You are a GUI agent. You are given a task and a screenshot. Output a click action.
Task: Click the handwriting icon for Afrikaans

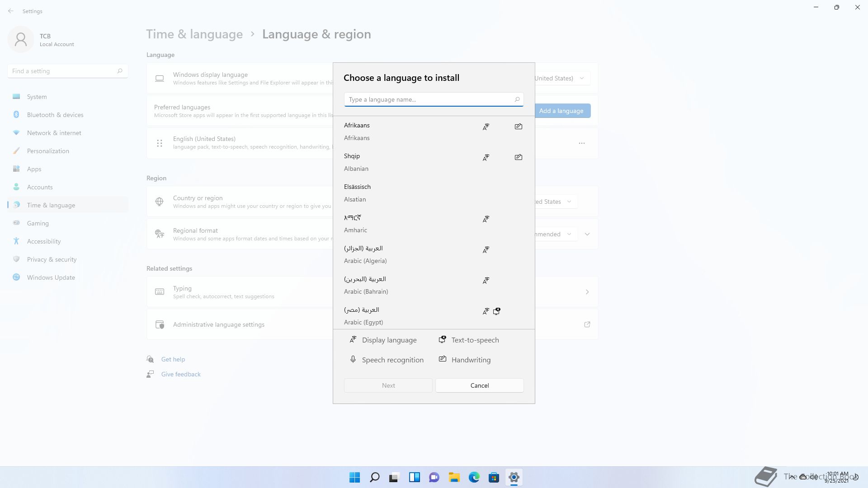[519, 127]
